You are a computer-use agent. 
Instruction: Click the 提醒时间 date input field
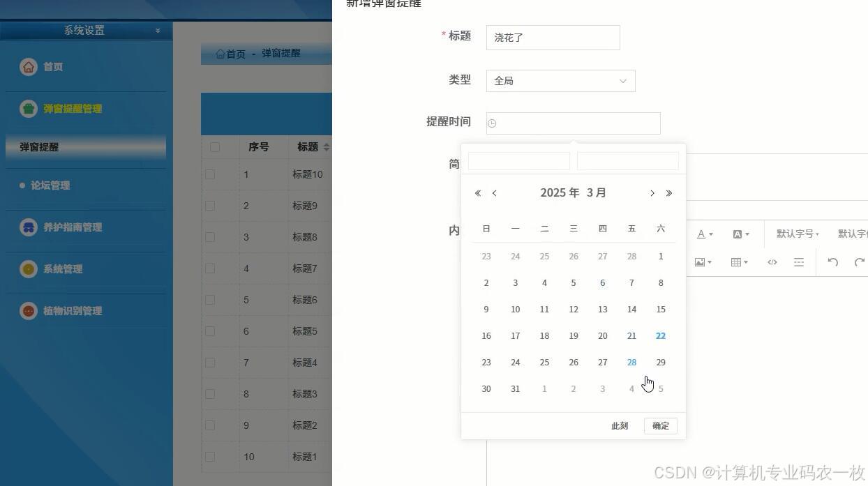pyautogui.click(x=574, y=123)
